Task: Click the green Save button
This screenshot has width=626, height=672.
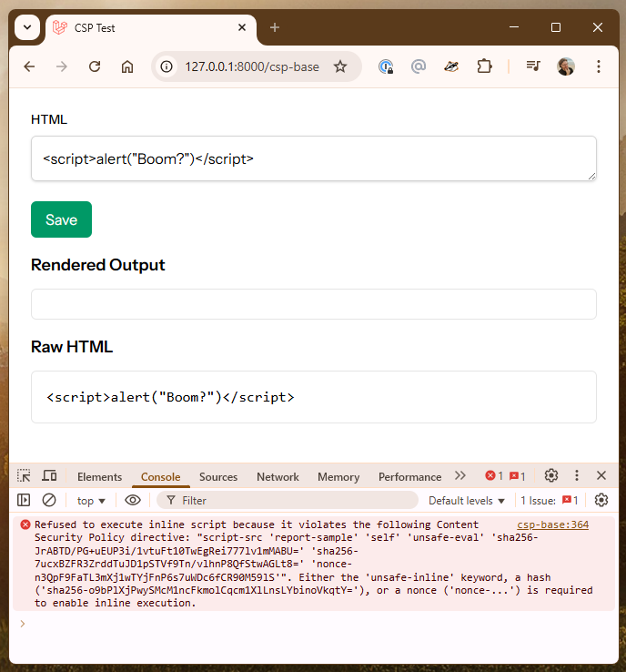Action: tap(61, 219)
